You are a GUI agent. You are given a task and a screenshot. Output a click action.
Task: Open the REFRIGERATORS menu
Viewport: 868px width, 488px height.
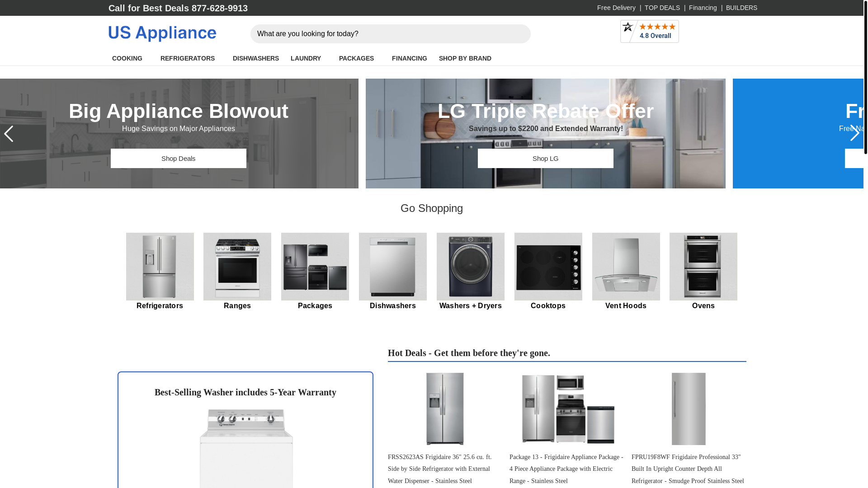click(x=188, y=58)
